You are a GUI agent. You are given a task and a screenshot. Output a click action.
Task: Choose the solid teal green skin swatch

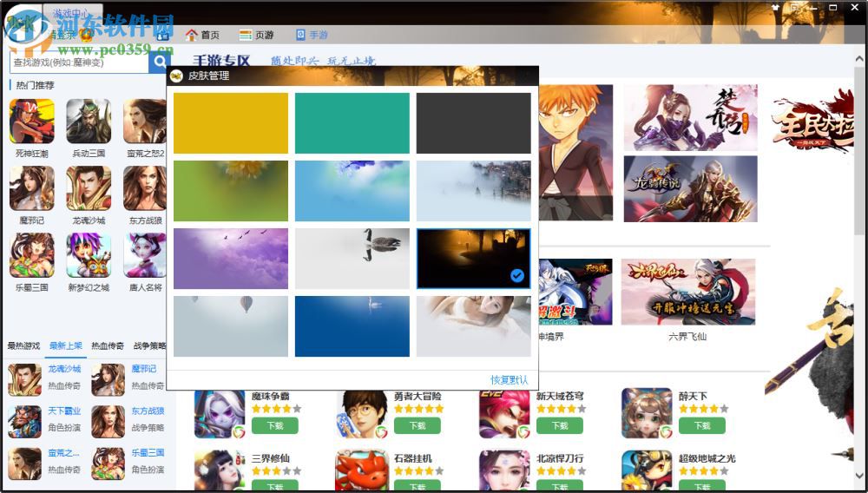[352, 123]
